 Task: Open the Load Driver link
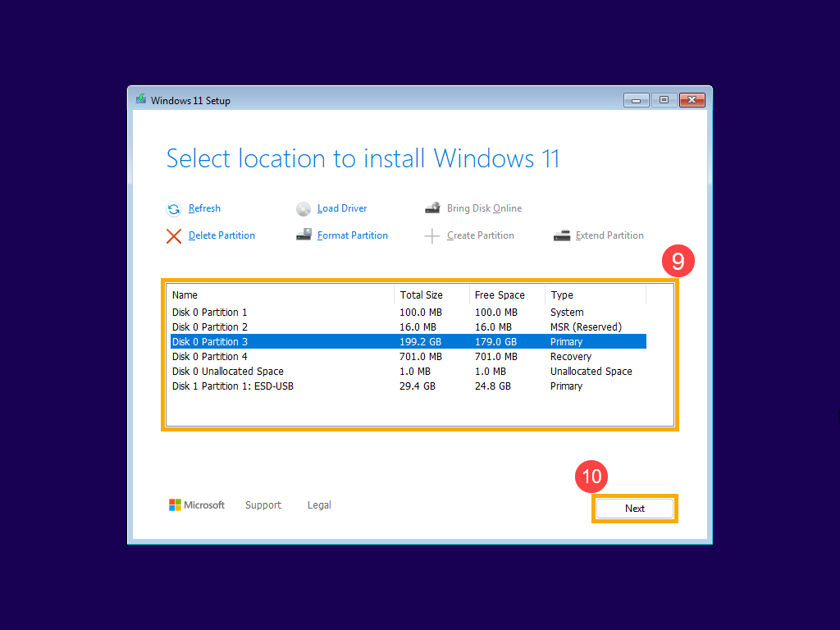point(342,208)
